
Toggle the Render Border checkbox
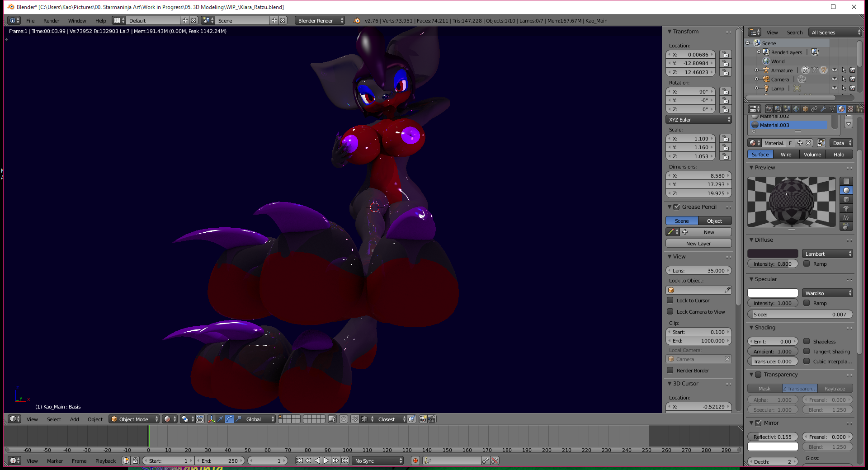click(670, 371)
